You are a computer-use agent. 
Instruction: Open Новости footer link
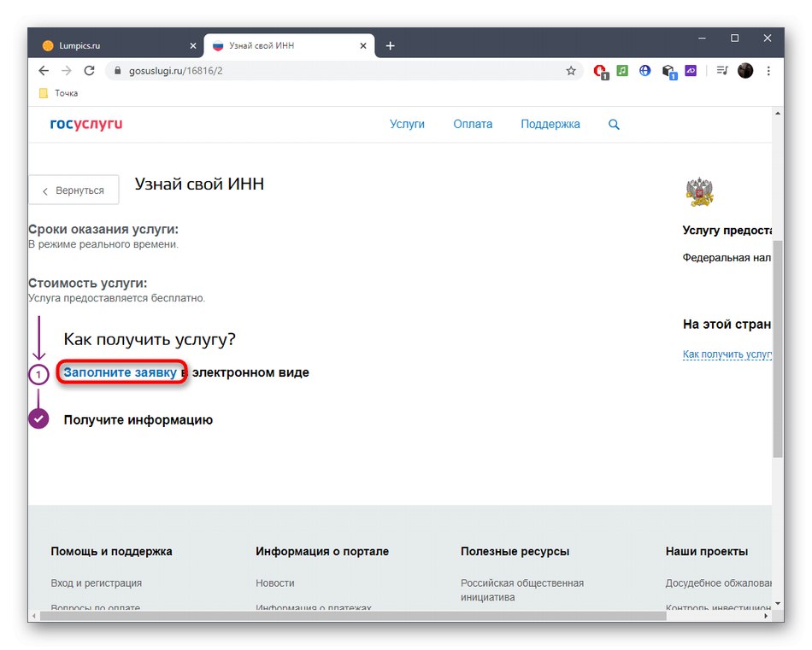(275, 583)
